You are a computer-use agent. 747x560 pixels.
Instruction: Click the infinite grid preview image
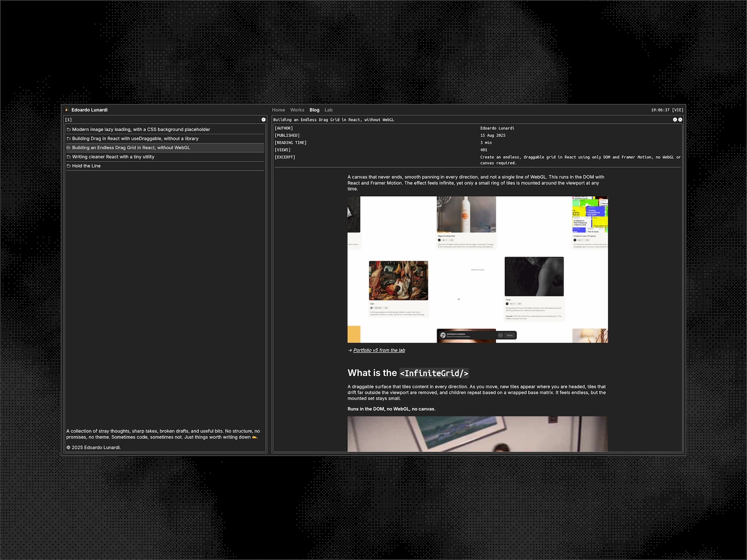tap(477, 269)
